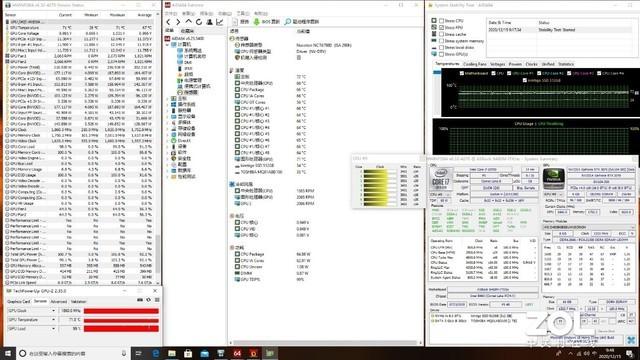Click the Report toolbar button in AIDA64

tap(241, 22)
